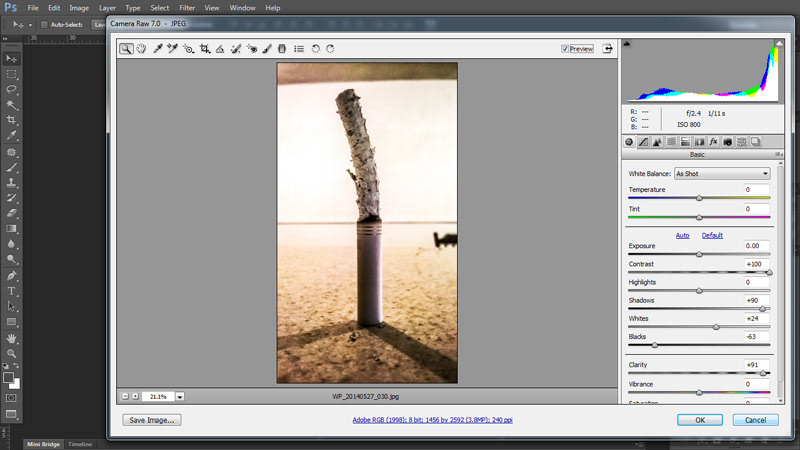Select the White Balance eyedropper tool
Screen dimensions: 800x450
pos(157,48)
